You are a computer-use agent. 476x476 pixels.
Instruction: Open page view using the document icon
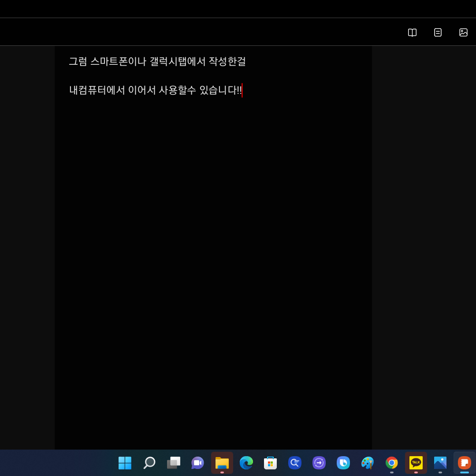coord(438,32)
